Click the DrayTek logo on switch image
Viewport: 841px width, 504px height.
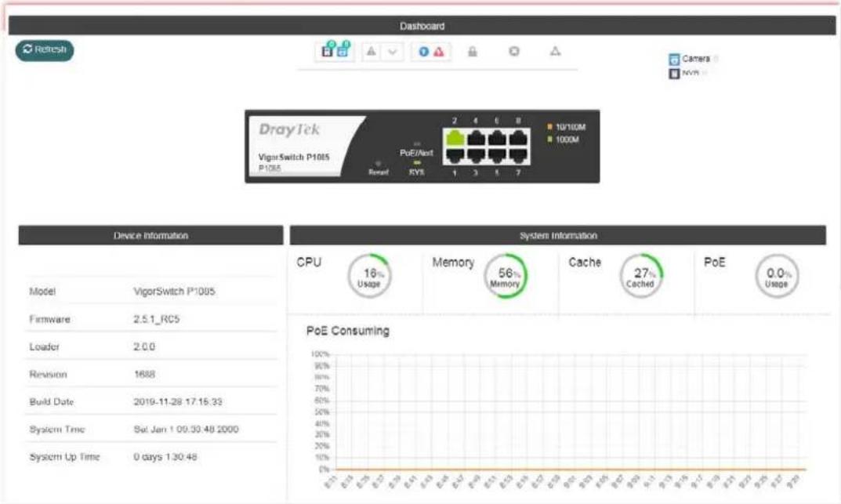pyautogui.click(x=289, y=129)
